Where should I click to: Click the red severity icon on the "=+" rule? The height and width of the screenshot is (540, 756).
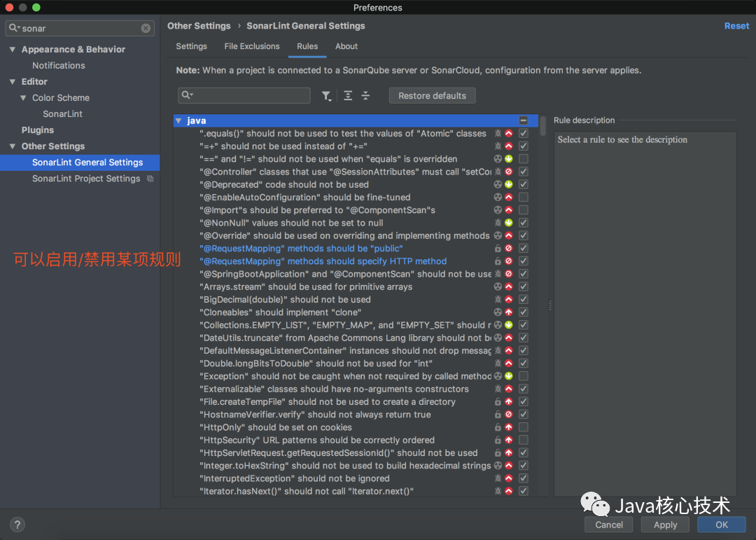[x=509, y=146]
